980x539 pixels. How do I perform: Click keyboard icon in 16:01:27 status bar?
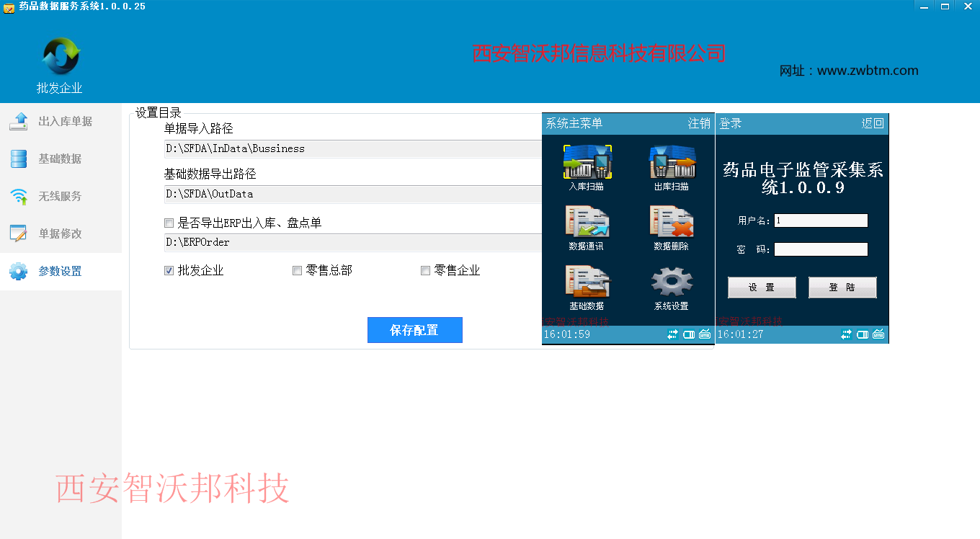click(878, 334)
